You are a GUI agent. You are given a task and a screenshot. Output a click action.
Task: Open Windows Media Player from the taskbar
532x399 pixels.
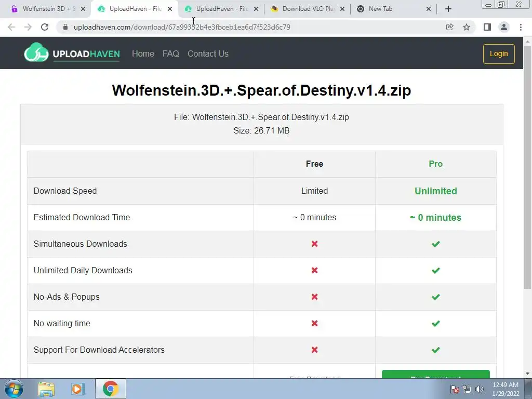[77, 389]
